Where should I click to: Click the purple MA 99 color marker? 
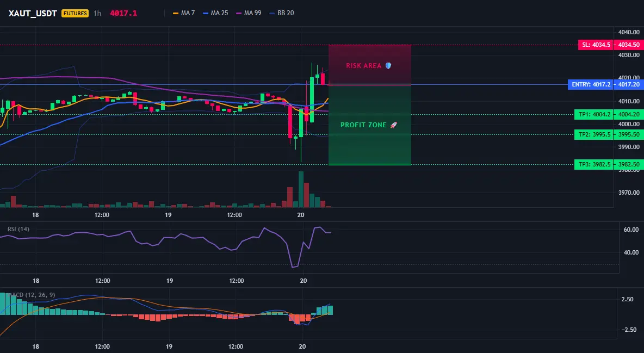pos(239,14)
